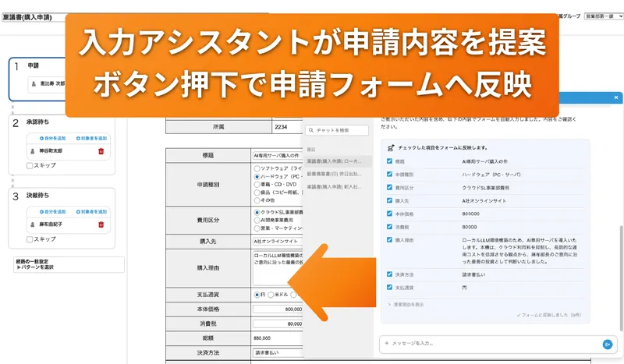Screen dimensions: 624x364
Task: Select the その他 radio option in 申請種別
Action: click(257, 200)
